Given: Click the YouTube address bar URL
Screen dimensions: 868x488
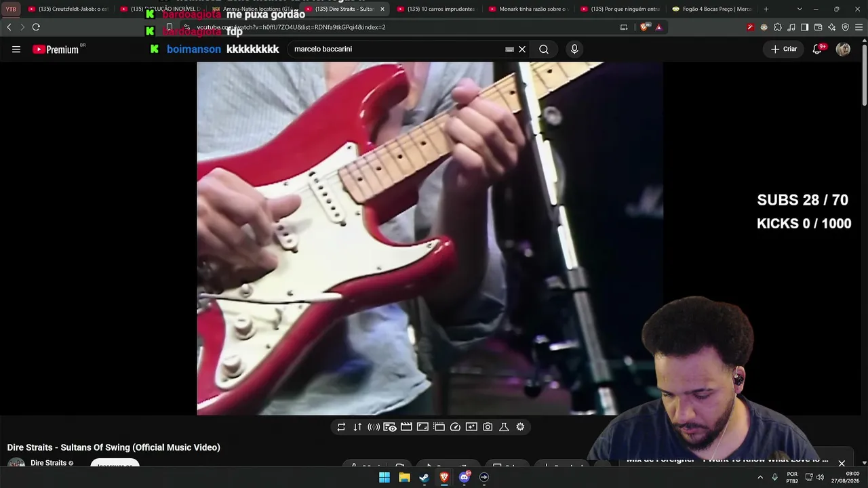Looking at the screenshot, I should 291,27.
